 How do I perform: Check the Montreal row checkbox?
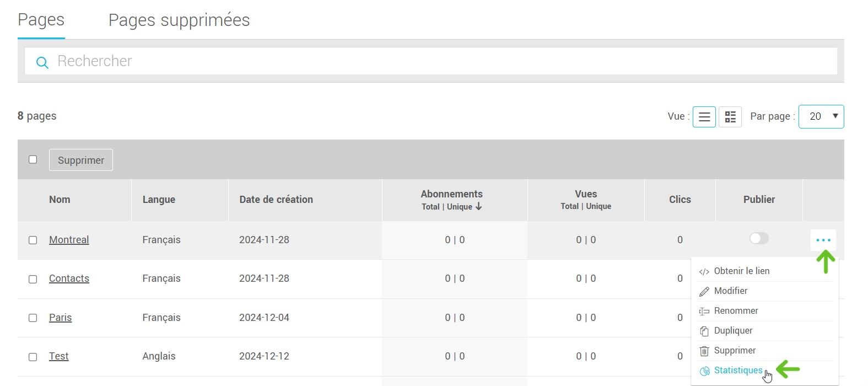33,240
